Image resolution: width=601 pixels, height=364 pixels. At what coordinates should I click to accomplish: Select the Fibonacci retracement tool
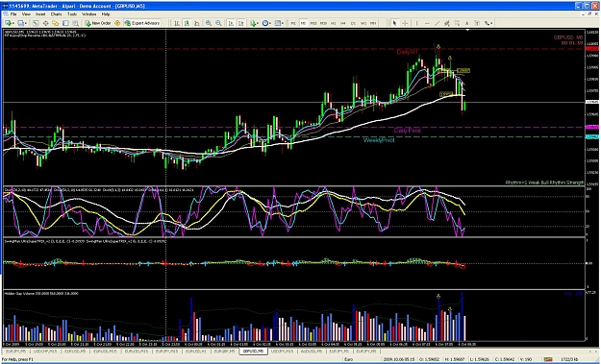coord(457,23)
